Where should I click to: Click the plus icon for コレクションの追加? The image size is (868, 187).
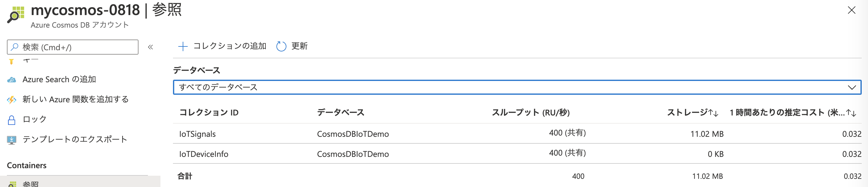[183, 46]
